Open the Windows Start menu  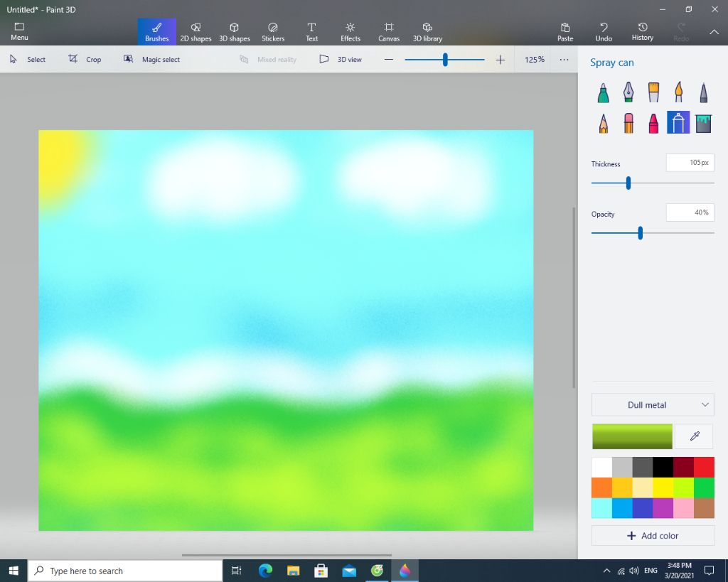click(14, 571)
